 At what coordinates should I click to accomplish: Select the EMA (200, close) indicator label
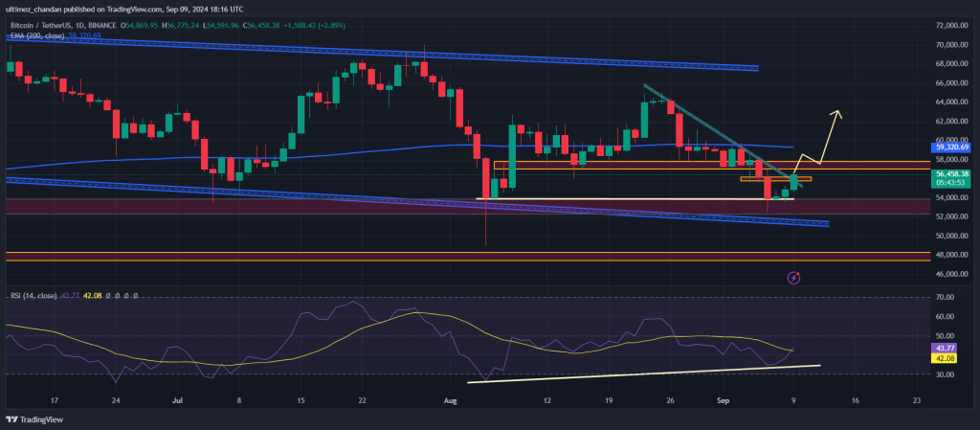coord(37,35)
